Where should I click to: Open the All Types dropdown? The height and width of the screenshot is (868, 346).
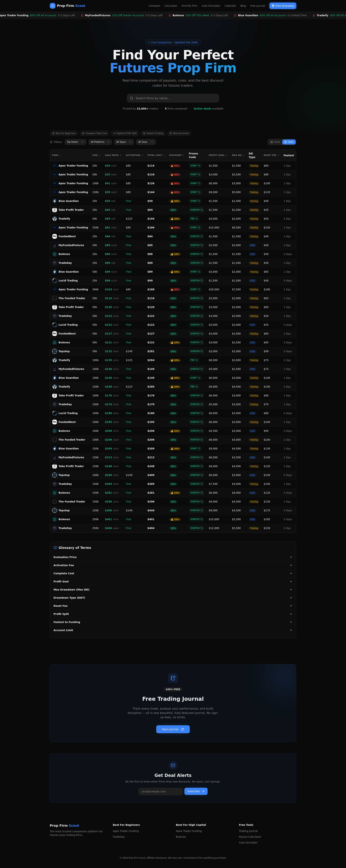pyautogui.click(x=124, y=142)
